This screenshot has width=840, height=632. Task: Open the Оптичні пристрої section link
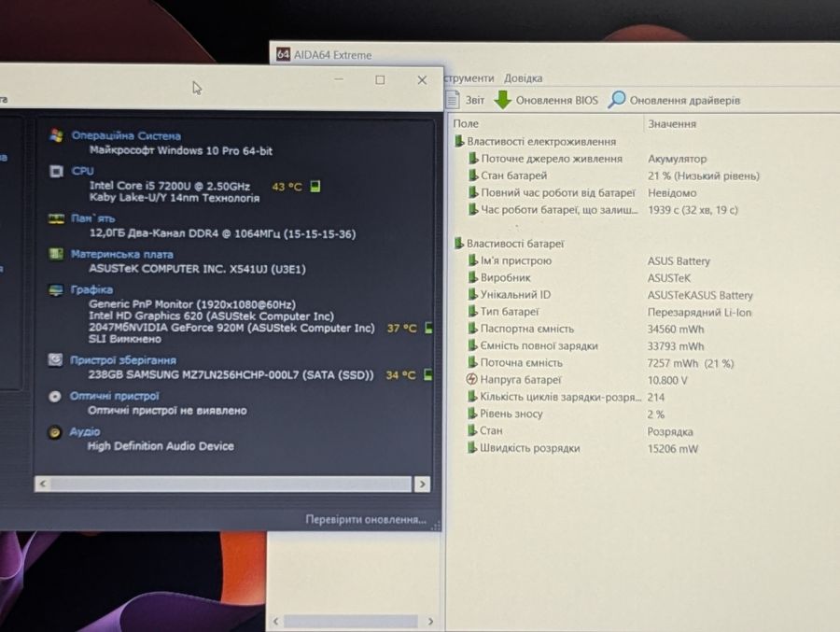(x=114, y=396)
